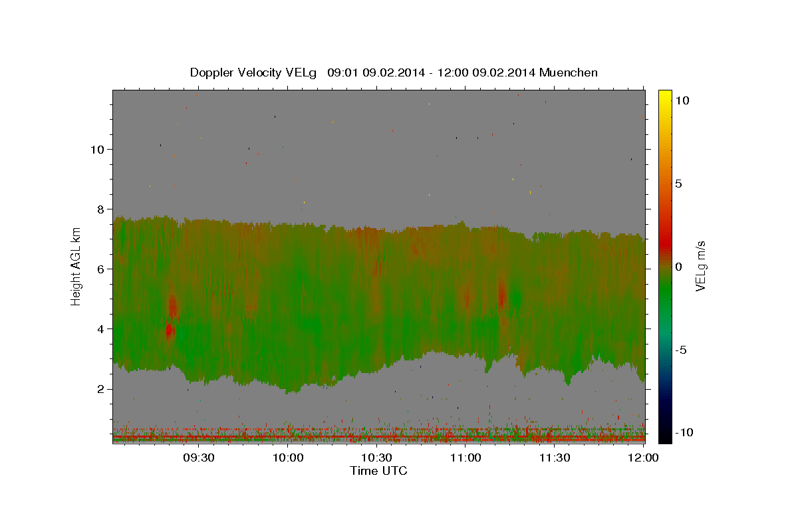Image resolution: width=798 pixels, height=532 pixels.
Task: Click the plot title 'Doppler Velocity VELg'
Action: pos(253,72)
